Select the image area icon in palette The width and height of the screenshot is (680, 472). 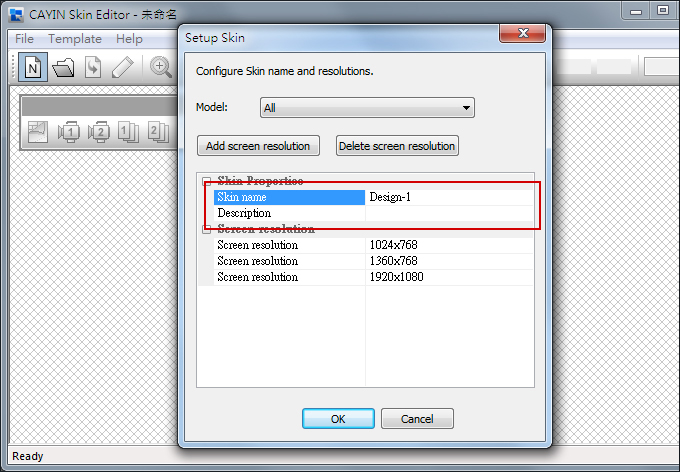point(39,131)
